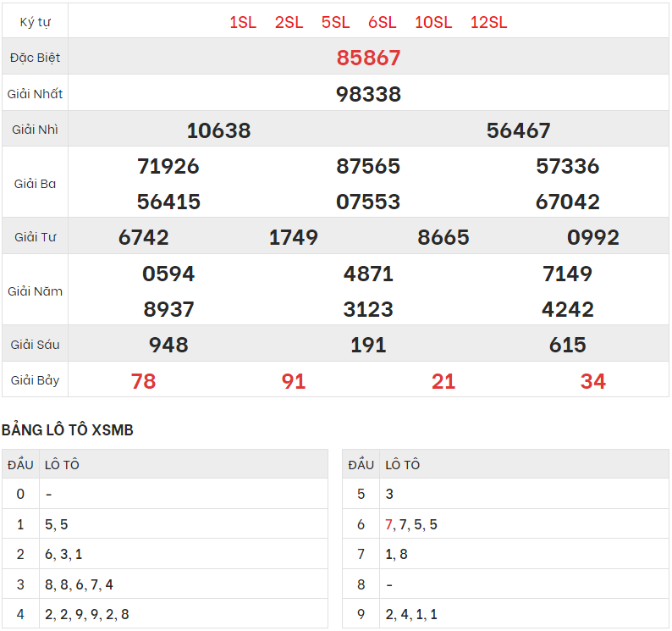672x631 pixels.
Task: Click the Đặc Biệt prize number 85867
Action: (x=368, y=58)
